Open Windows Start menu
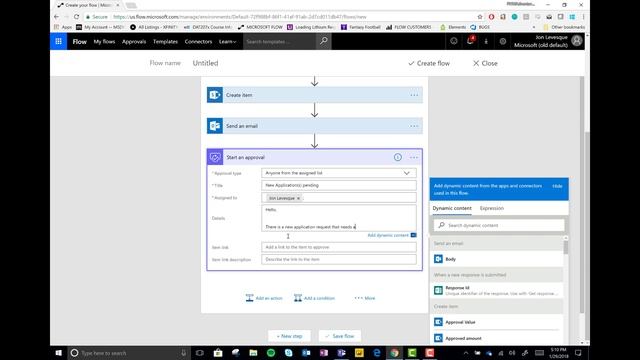This screenshot has height=360, width=640. point(58,353)
